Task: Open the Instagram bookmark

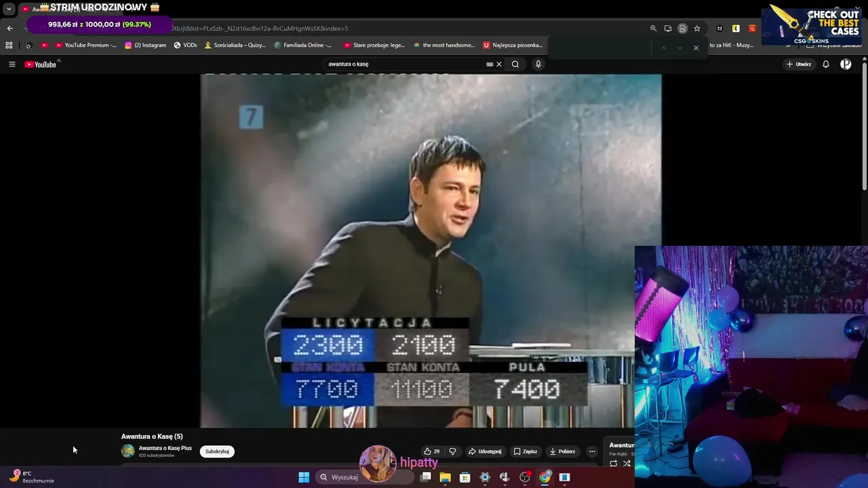Action: [146, 45]
